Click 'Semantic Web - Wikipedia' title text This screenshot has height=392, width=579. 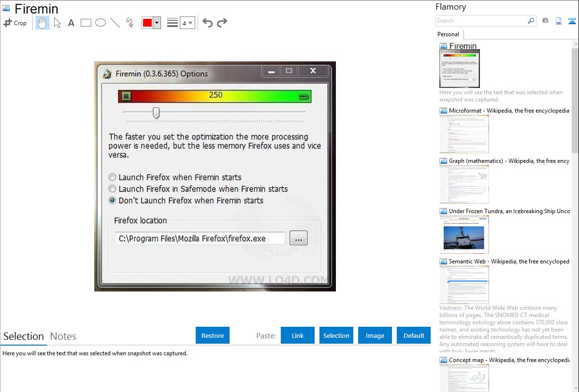[x=509, y=261]
